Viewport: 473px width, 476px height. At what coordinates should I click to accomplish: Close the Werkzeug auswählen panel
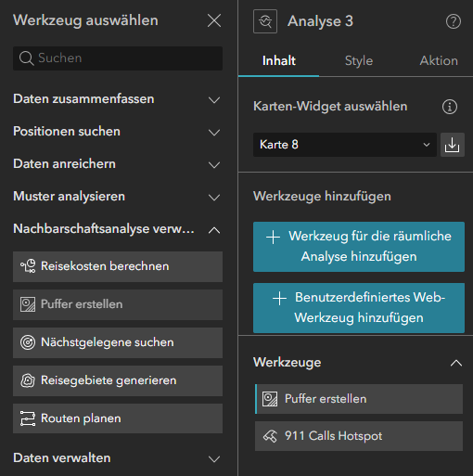[214, 20]
